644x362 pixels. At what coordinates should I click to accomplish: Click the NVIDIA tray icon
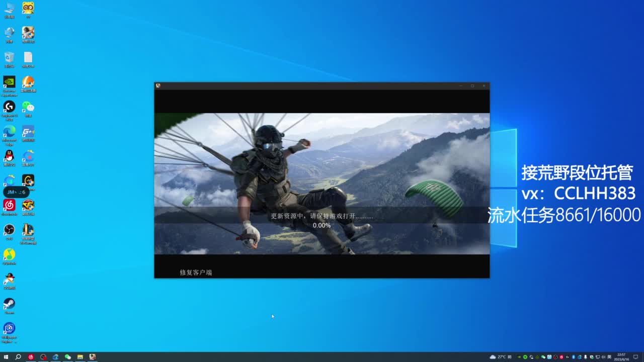click(519, 357)
